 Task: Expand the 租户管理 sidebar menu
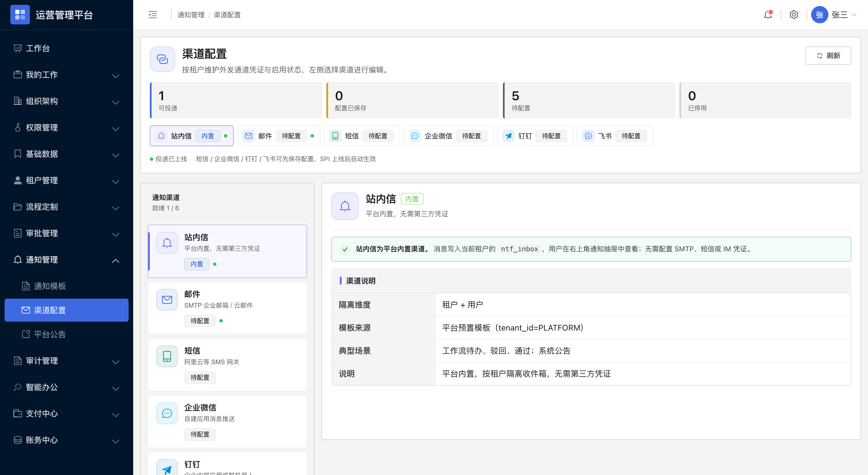click(x=66, y=180)
